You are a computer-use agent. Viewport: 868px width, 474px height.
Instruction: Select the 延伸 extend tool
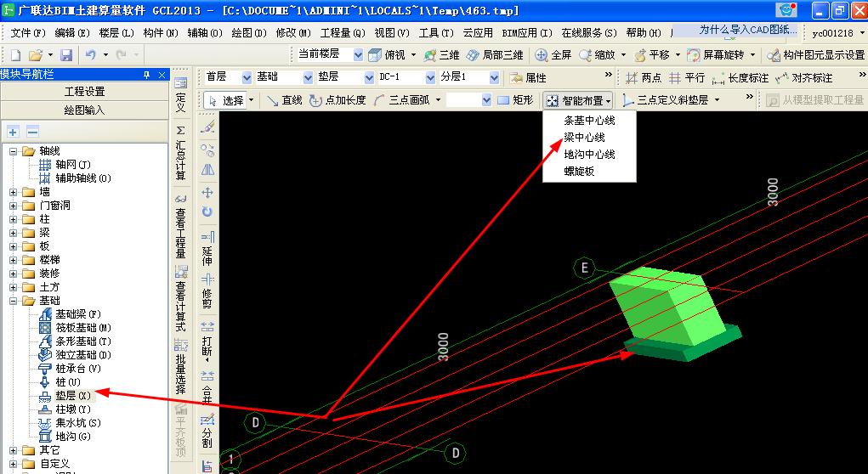(x=207, y=249)
